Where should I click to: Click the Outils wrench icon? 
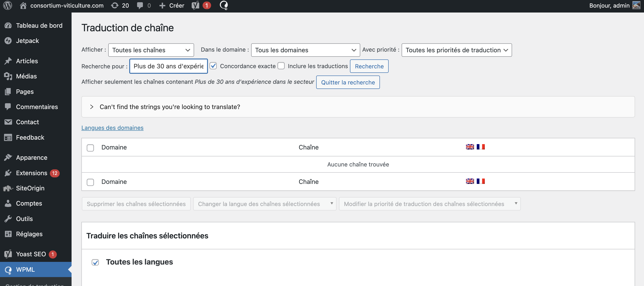pyautogui.click(x=8, y=219)
